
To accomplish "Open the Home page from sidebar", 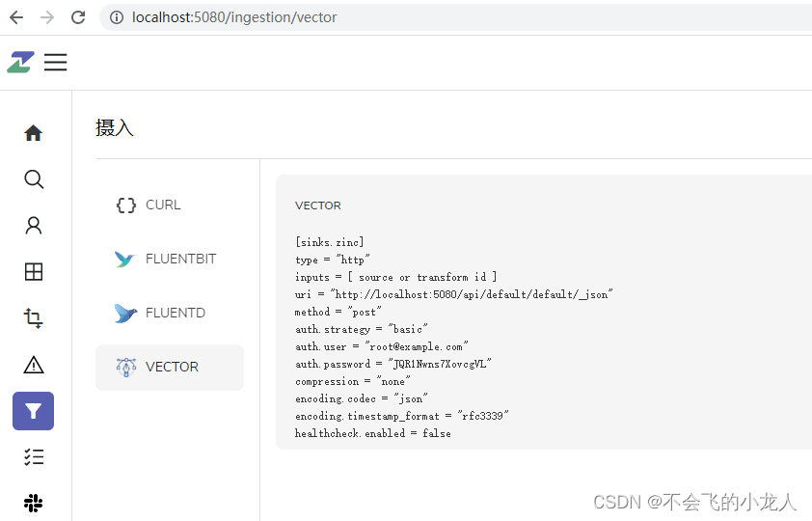I will pos(33,133).
